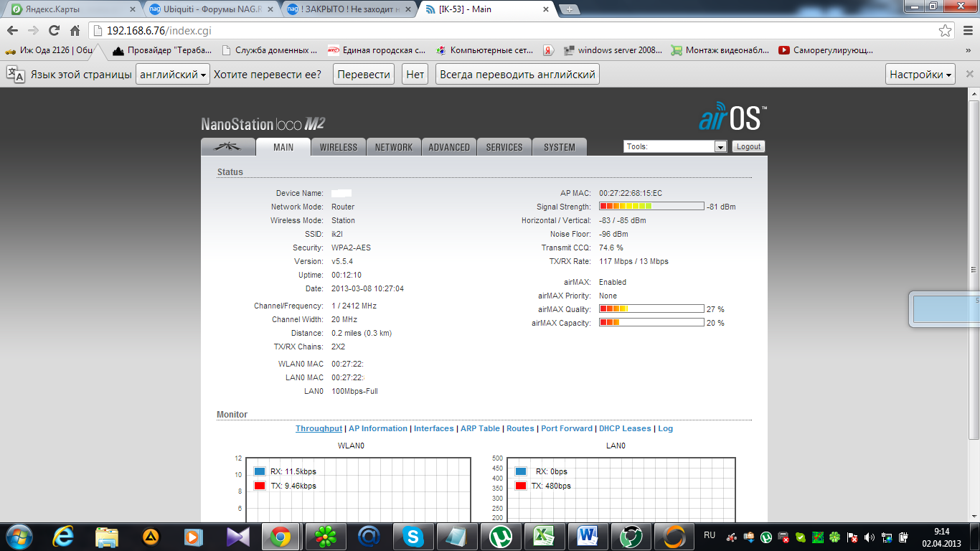Open the Иж Ода 2126 bookmark
This screenshot has height=551, width=980.
50,50
